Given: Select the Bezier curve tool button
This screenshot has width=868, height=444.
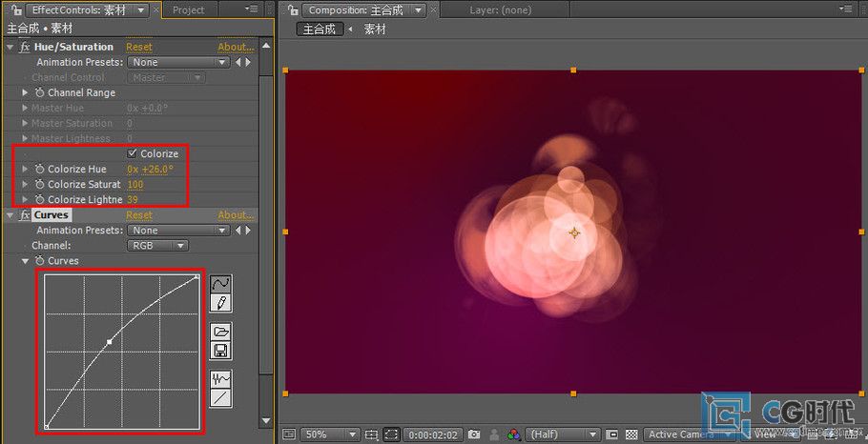Looking at the screenshot, I should coord(221,284).
